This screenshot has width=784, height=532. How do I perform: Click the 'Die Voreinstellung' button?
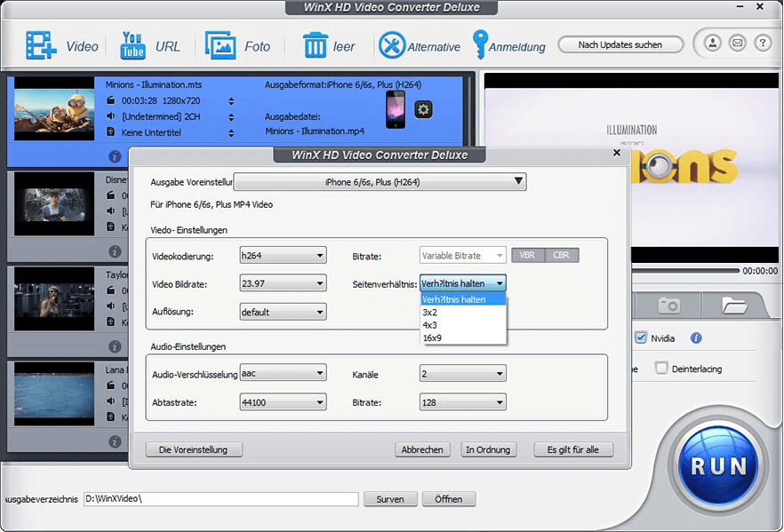[x=194, y=449]
